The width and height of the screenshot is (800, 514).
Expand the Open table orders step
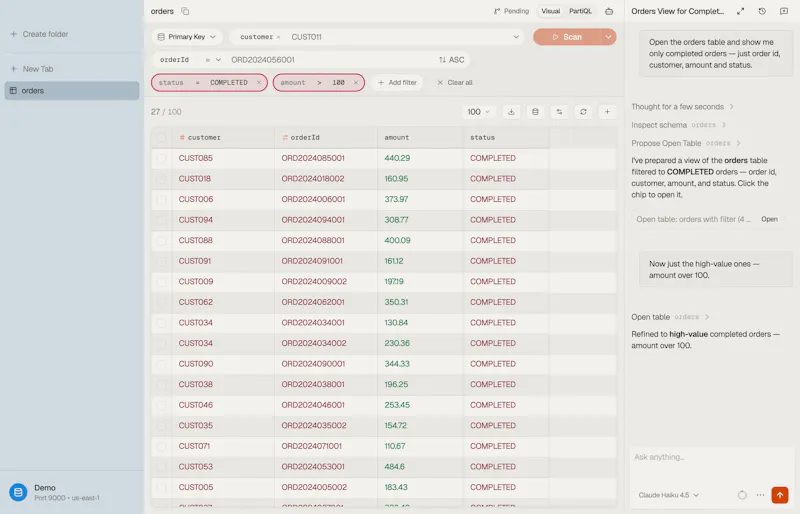point(670,317)
